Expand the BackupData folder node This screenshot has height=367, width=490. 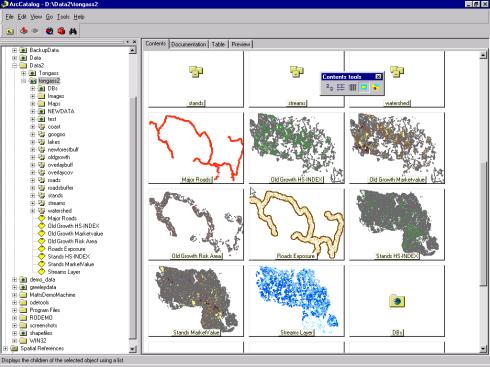[x=14, y=50]
